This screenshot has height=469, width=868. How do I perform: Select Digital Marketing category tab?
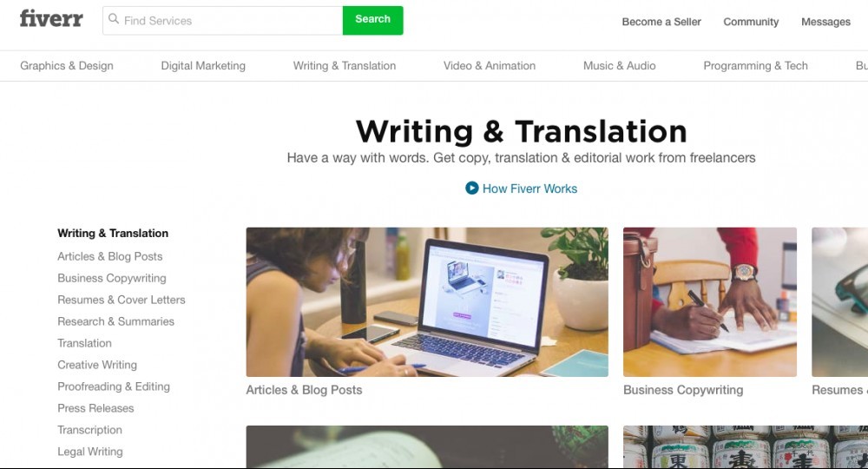203,66
